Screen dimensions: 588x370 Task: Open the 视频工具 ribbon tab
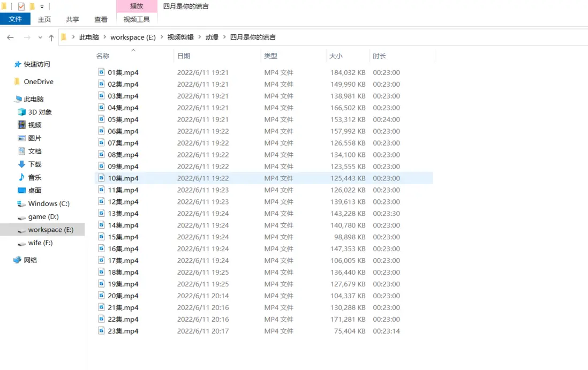click(137, 19)
